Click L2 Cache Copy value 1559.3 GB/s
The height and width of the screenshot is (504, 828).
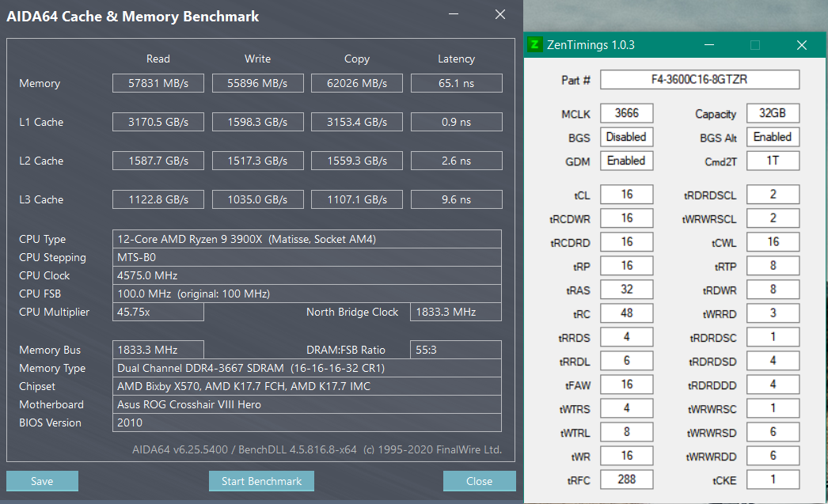coord(357,161)
